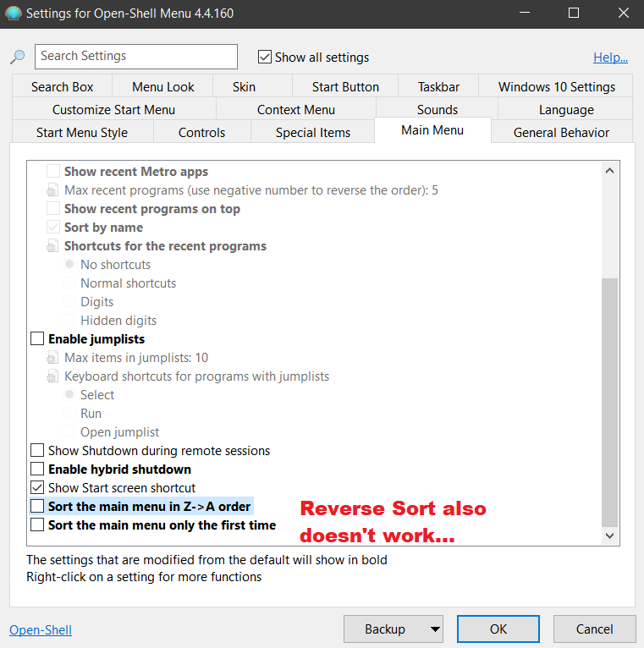Open the Backup dropdown arrow
The image size is (644, 648).
(434, 629)
